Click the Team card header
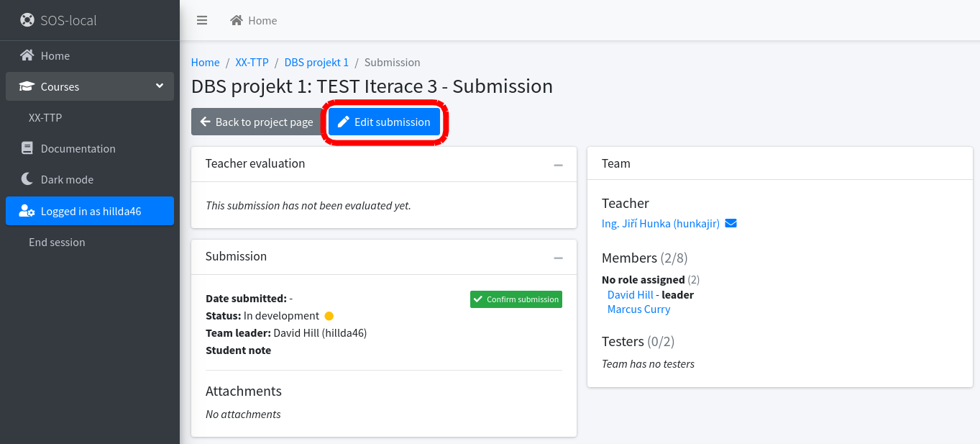Image resolution: width=980 pixels, height=444 pixels. 780,163
